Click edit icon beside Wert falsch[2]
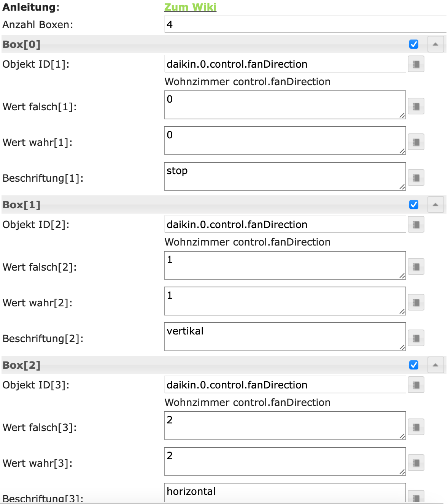 coord(416,266)
